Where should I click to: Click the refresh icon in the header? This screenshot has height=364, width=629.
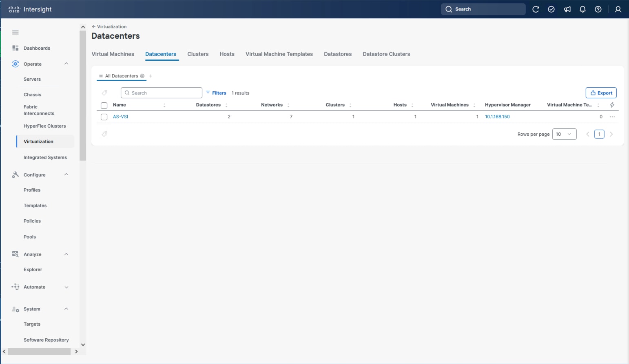pyautogui.click(x=536, y=9)
